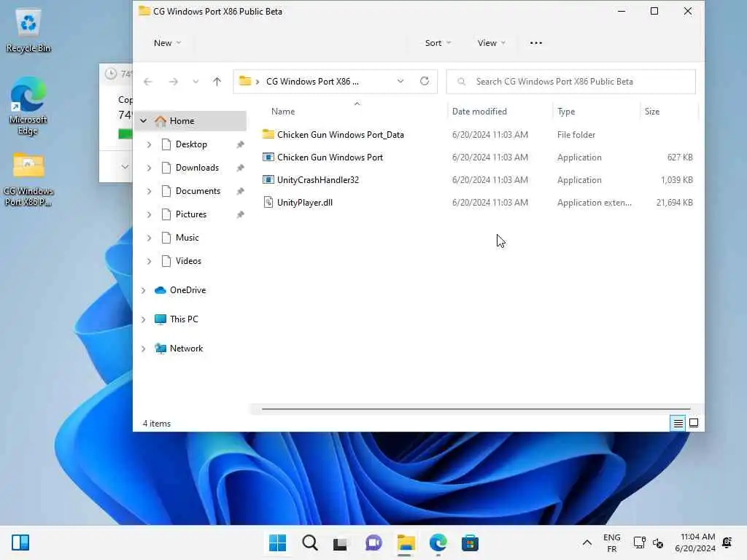Select the UnityPlayer.dll file icon
The width and height of the screenshot is (747, 560).
pyautogui.click(x=268, y=203)
